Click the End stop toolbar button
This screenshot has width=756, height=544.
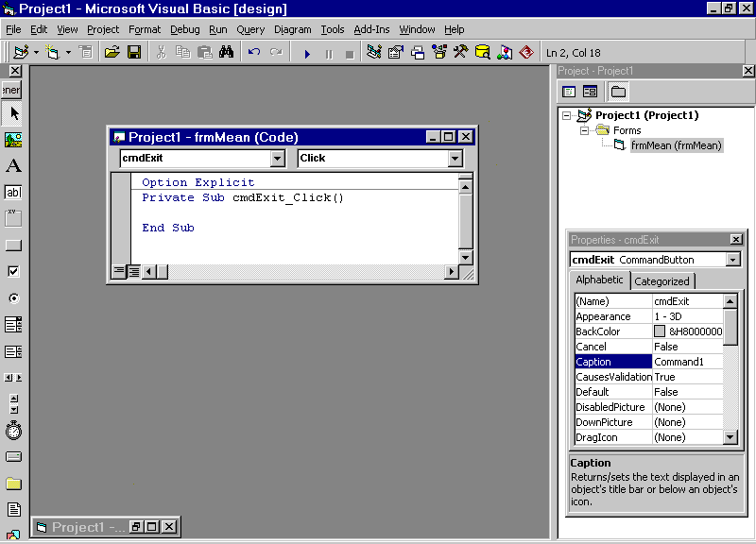point(350,54)
